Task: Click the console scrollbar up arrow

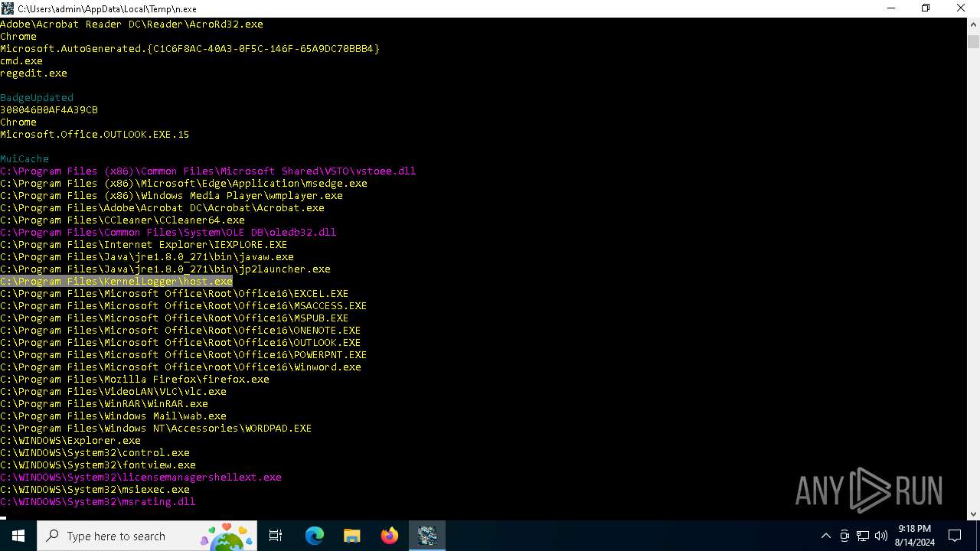Action: click(x=973, y=24)
